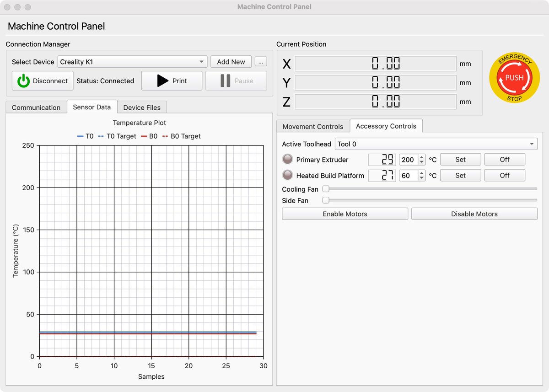Turn Off the Primary Extruder heater
Screen dimensions: 549x392
tap(505, 160)
